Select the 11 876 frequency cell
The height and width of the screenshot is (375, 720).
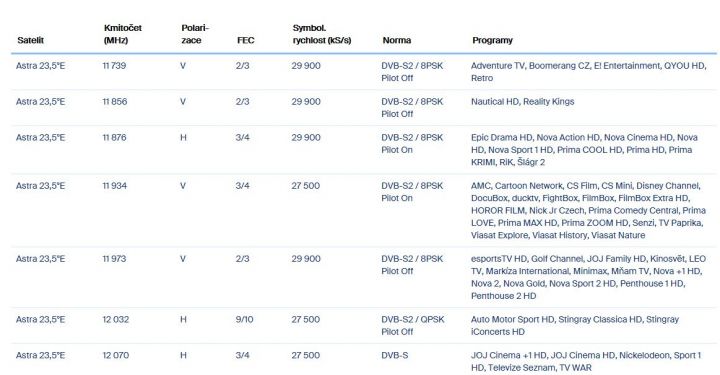point(114,137)
